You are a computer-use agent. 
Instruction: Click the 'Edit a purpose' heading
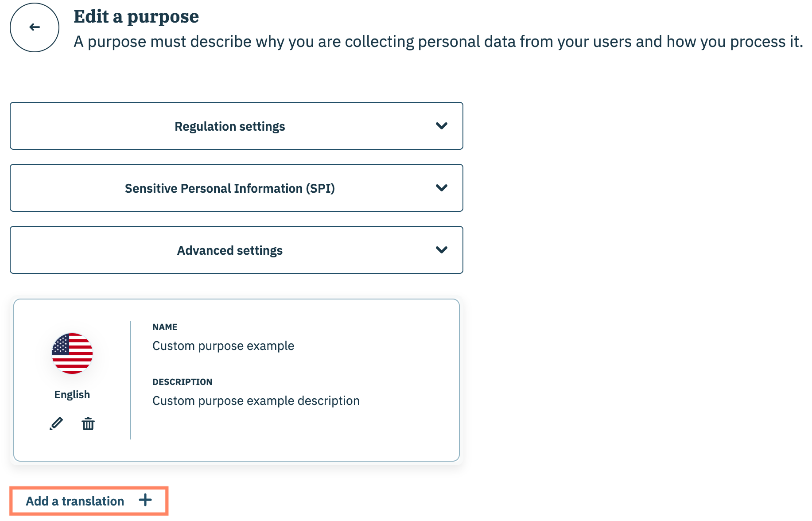pyautogui.click(x=136, y=17)
